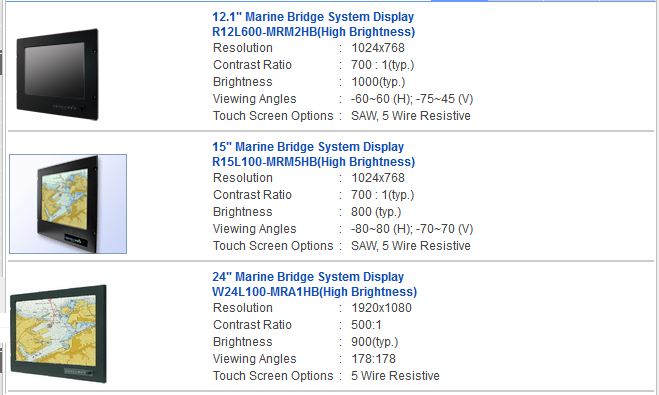Viewport: 659px width, 395px height.
Task: Click the 24" widescreen display product thumbnail
Action: click(x=58, y=334)
